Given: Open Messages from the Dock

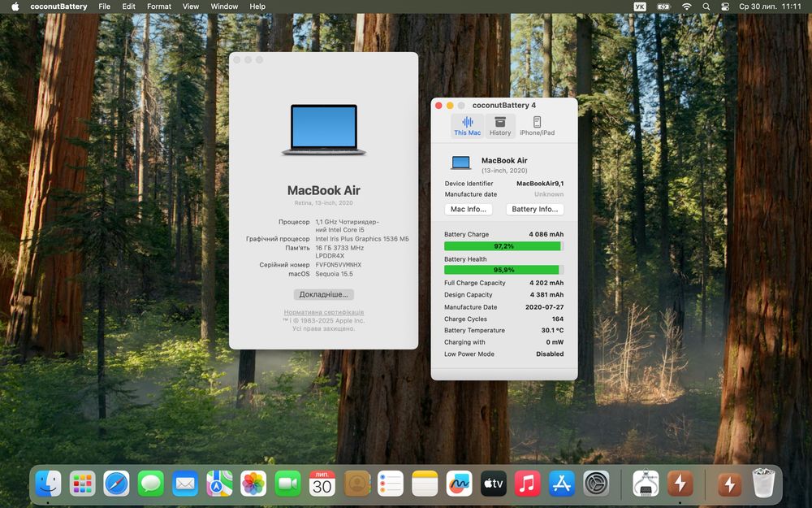Looking at the screenshot, I should click(x=151, y=484).
